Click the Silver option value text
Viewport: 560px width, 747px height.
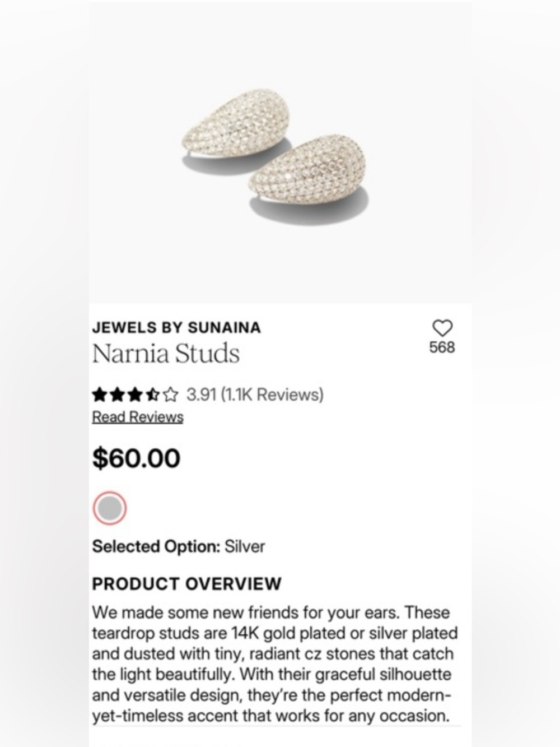pyautogui.click(x=245, y=546)
